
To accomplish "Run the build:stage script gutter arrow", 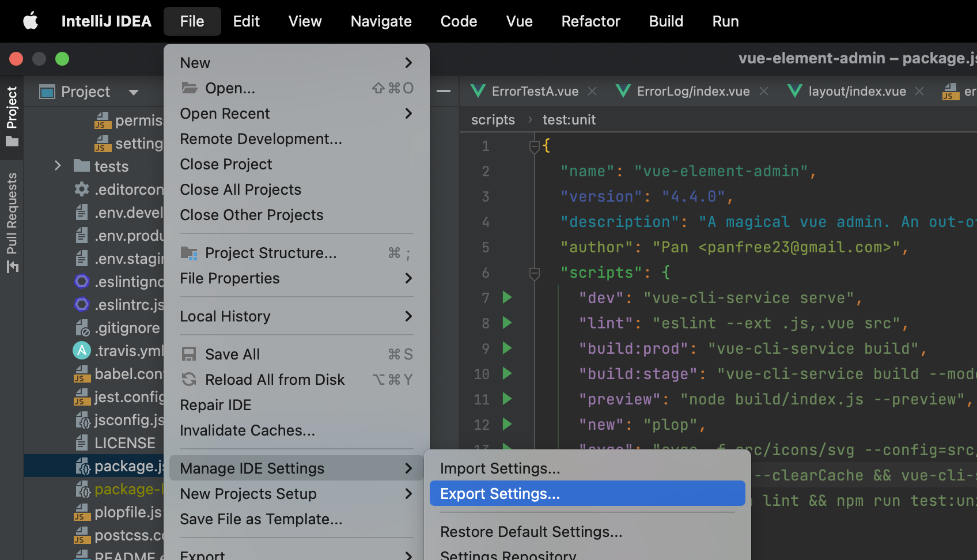I will (x=507, y=373).
